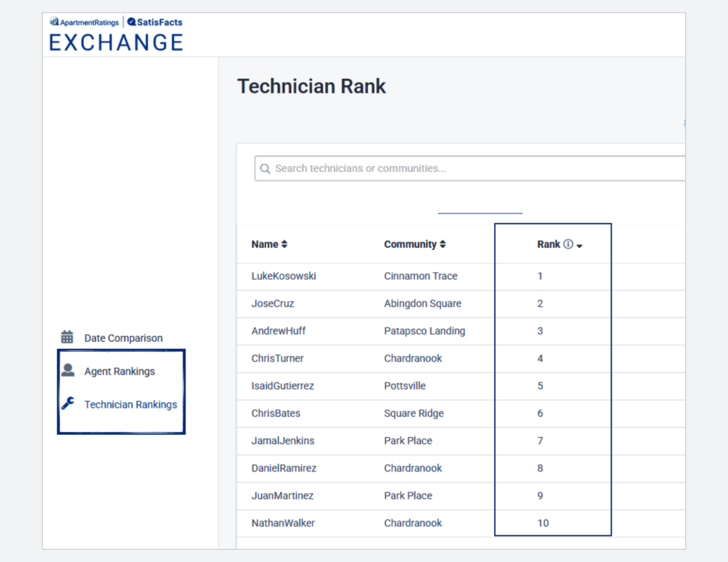
Task: Toggle Rank column descending sort arrow
Action: 579,245
